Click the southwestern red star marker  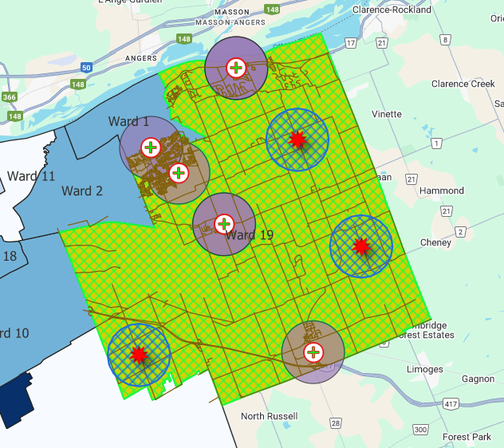click(139, 353)
